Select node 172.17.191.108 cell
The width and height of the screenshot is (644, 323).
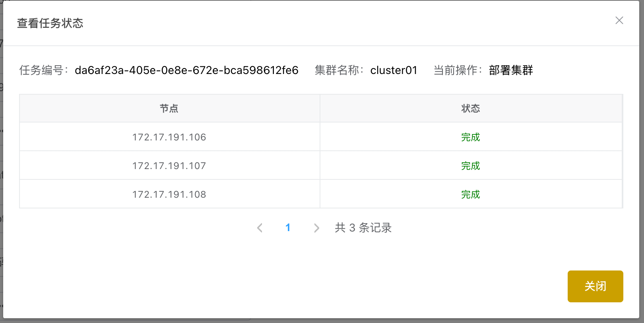click(x=169, y=195)
